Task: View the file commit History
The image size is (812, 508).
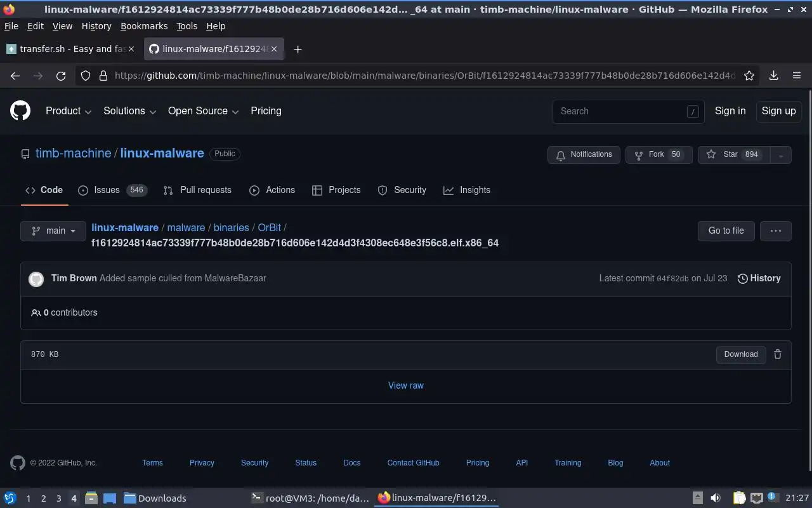Action: pyautogui.click(x=759, y=278)
